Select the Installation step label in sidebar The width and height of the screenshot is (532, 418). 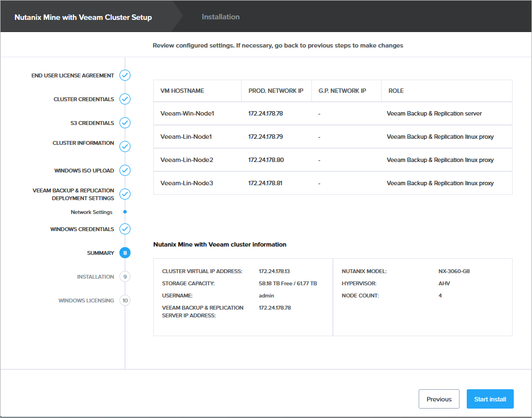point(95,276)
